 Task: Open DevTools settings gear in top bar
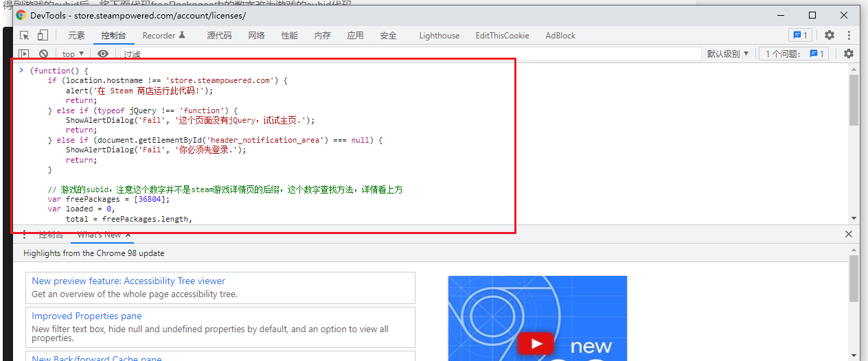tap(830, 35)
